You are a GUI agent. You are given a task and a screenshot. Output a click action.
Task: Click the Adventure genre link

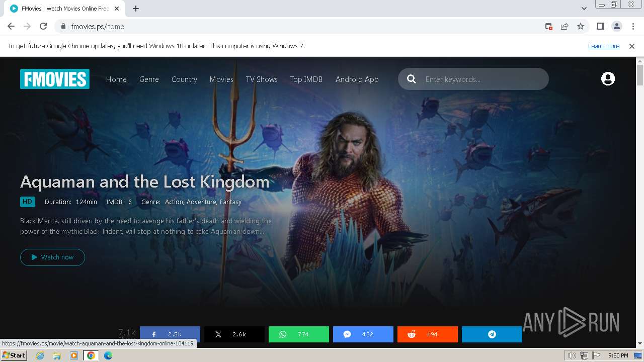pos(201,202)
